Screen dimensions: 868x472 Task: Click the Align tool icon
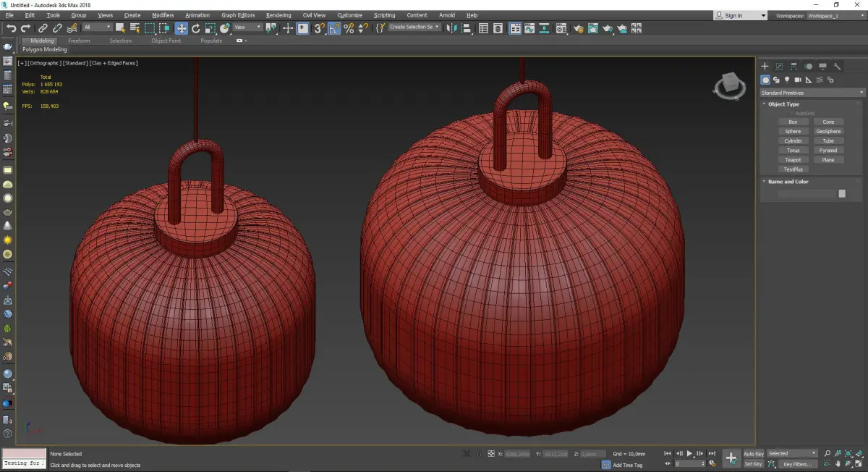point(467,28)
